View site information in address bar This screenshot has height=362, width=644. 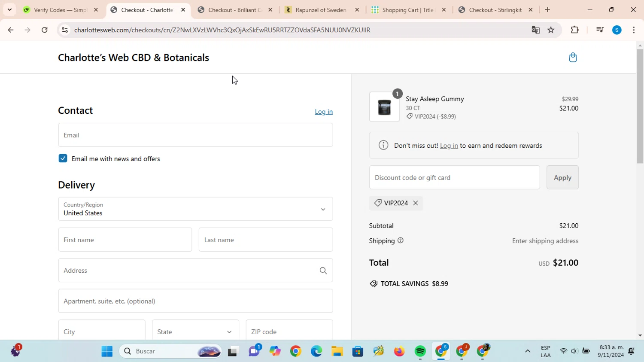pyautogui.click(x=65, y=30)
